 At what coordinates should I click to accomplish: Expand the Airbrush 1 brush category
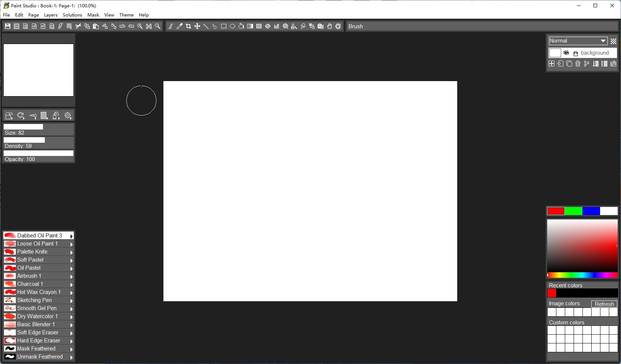pyautogui.click(x=72, y=276)
